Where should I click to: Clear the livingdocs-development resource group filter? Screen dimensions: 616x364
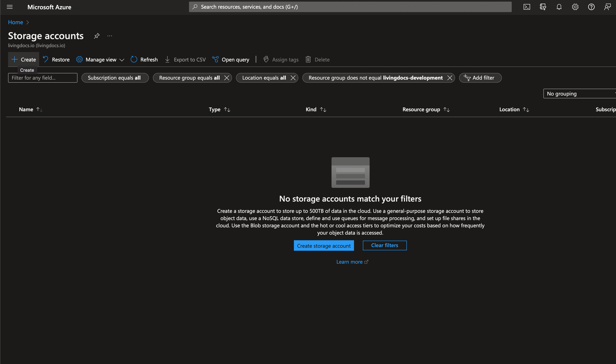pos(450,78)
